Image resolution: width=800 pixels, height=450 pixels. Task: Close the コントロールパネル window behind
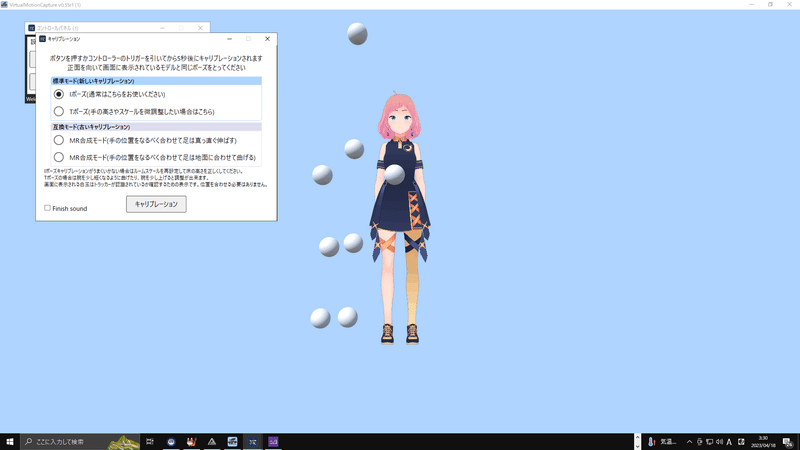pos(200,28)
